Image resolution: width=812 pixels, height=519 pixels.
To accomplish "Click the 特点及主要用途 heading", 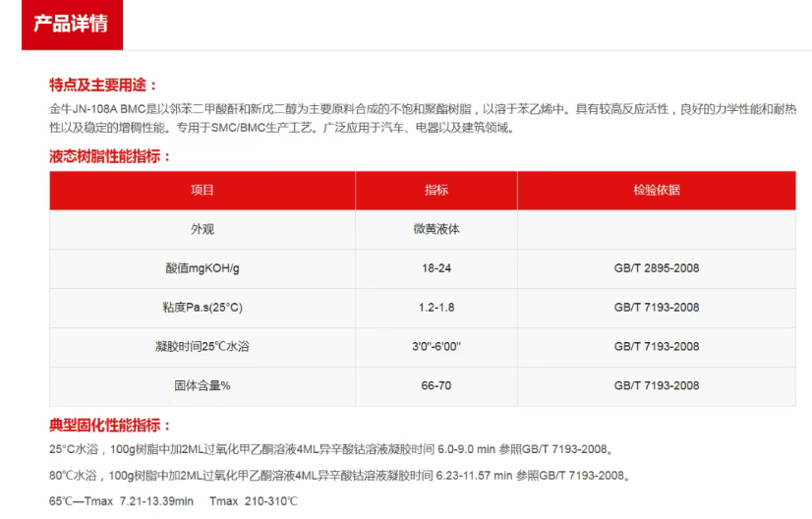I will click(x=102, y=85).
